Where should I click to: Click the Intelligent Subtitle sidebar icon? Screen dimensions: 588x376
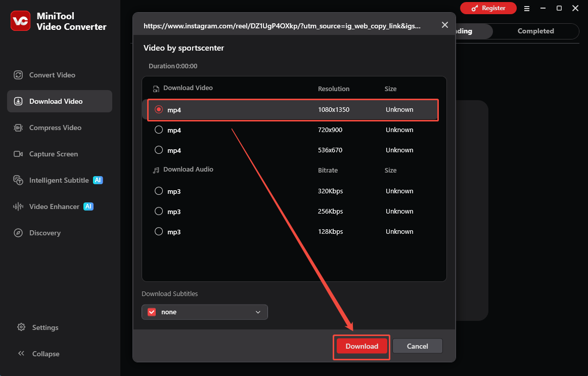click(x=18, y=180)
